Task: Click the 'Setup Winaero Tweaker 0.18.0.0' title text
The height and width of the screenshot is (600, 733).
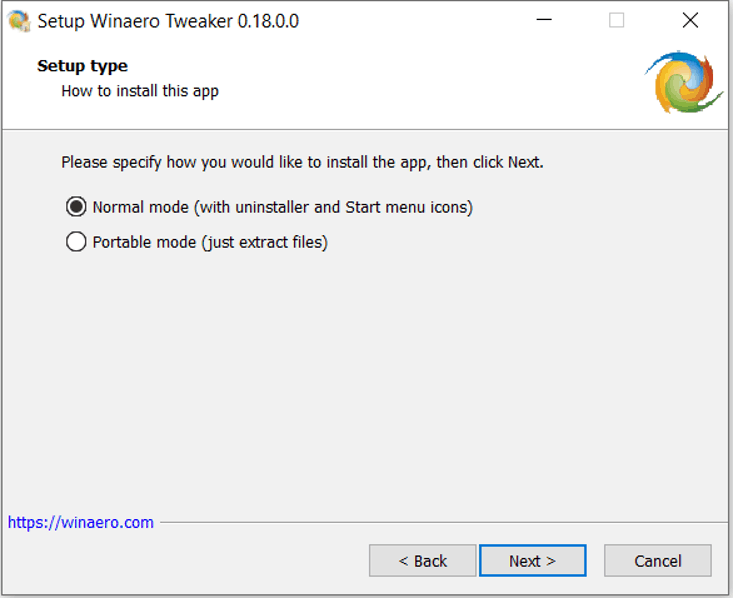Action: tap(168, 21)
